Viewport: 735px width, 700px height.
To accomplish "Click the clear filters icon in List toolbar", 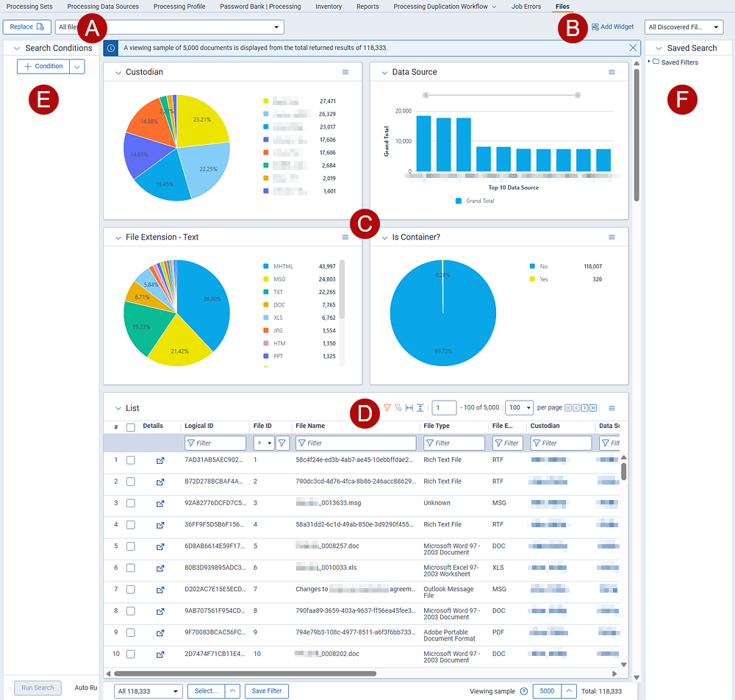I will [x=398, y=407].
